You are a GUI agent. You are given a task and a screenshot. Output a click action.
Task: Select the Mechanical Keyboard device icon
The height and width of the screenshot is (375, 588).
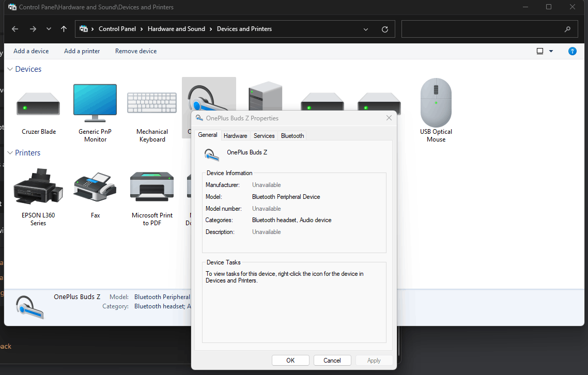click(x=152, y=103)
